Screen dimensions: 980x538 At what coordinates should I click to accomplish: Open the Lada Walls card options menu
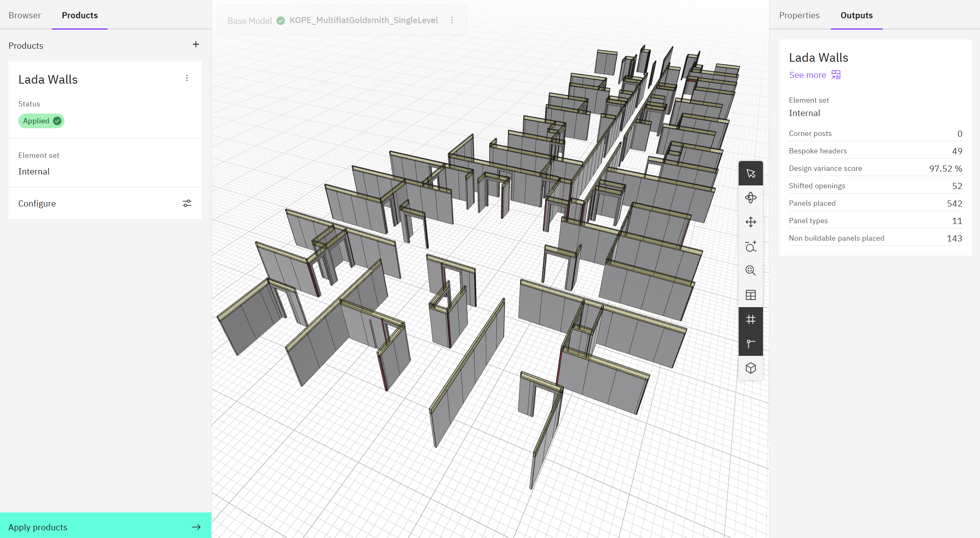click(187, 78)
